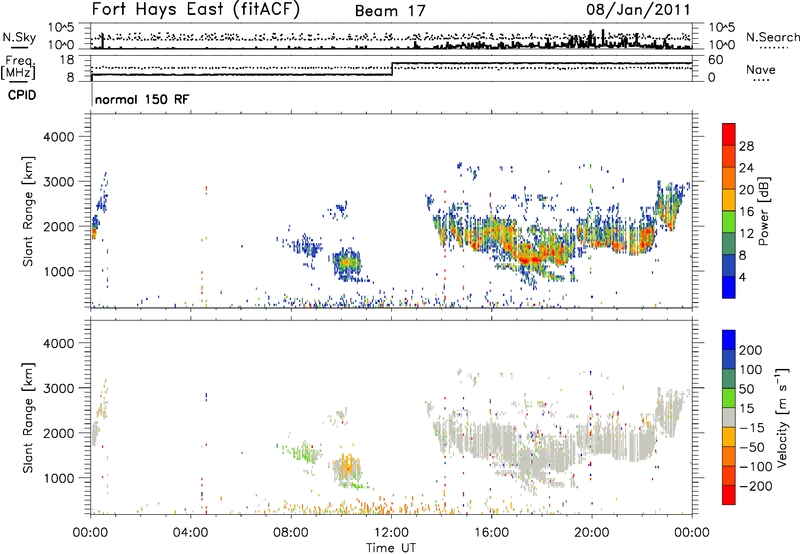Click the gray segment of the velocity colorbar

(x=729, y=417)
